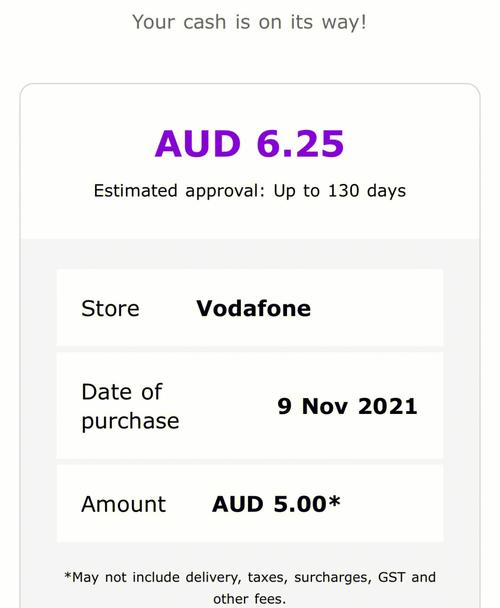Viewport: 500px width, 608px height.
Task: Click the 'other fees.' footnote line
Action: point(249,599)
